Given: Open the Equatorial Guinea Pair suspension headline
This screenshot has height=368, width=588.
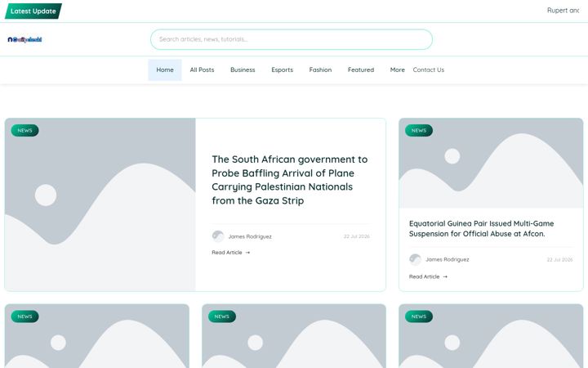Looking at the screenshot, I should coord(482,229).
